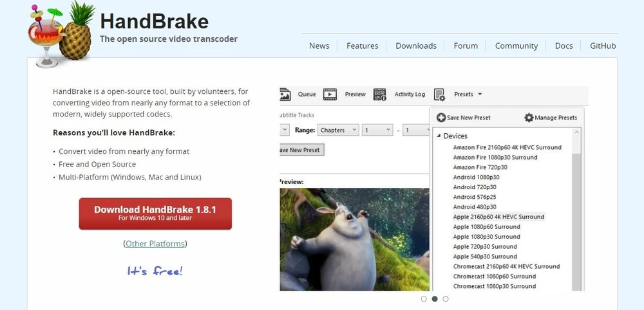Open the News page
The height and width of the screenshot is (310, 644).
click(319, 46)
